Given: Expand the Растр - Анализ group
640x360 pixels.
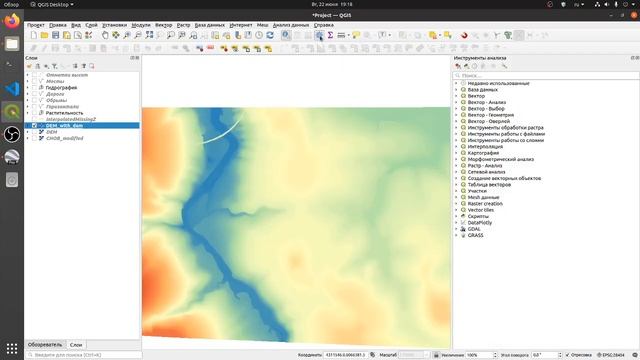Looking at the screenshot, I should coord(456,166).
